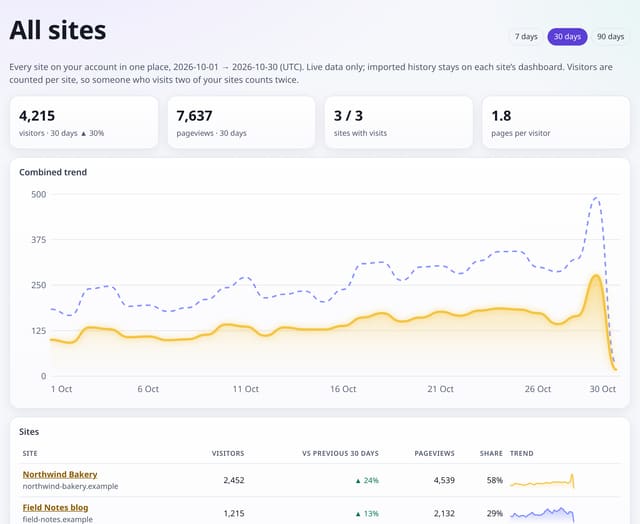Click the 26 Oct axis label
Screen dimensions: 640x524
tap(538, 389)
